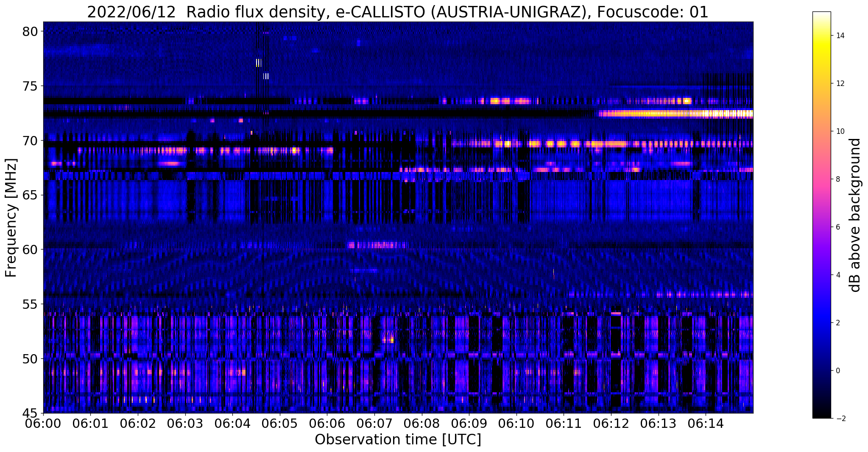Click the colorbar tick label 0

coord(837,371)
